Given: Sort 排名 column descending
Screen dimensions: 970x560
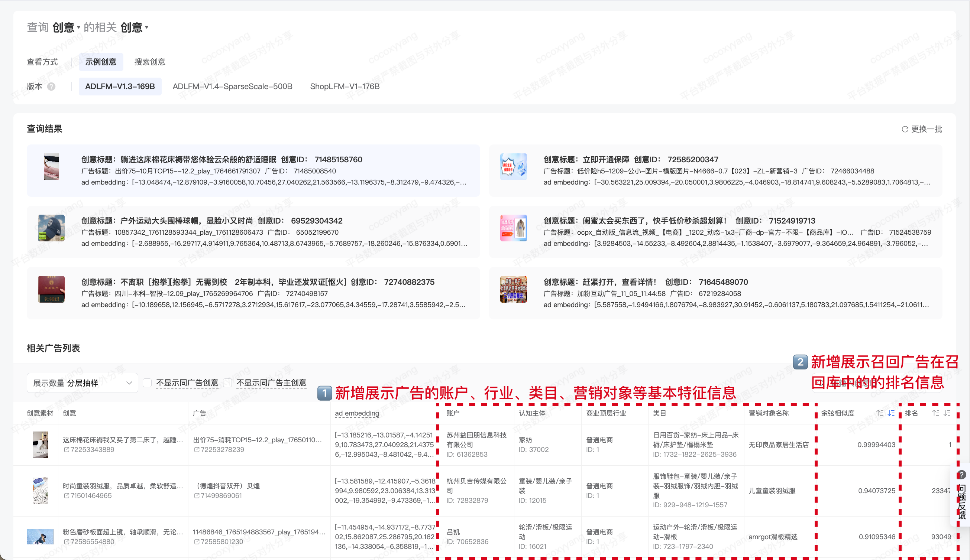Looking at the screenshot, I should click(947, 413).
